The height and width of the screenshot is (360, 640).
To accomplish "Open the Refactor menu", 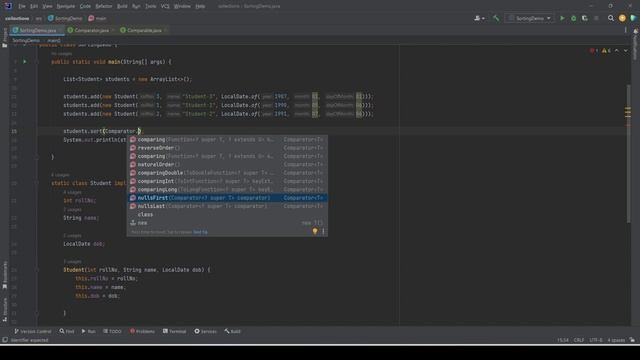I will [104, 6].
